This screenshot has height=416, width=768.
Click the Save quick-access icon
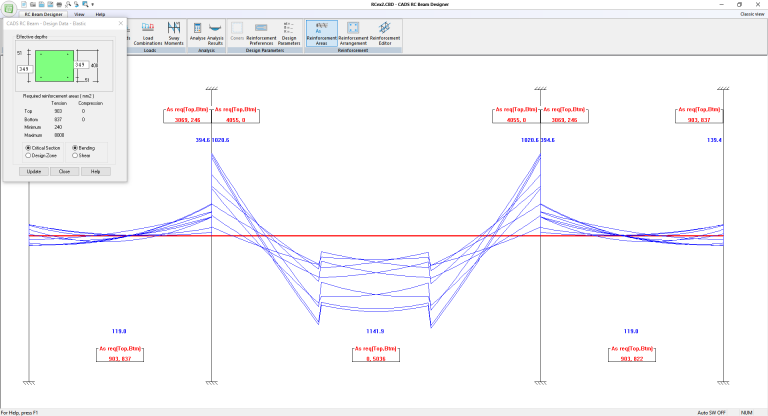tap(42, 4)
